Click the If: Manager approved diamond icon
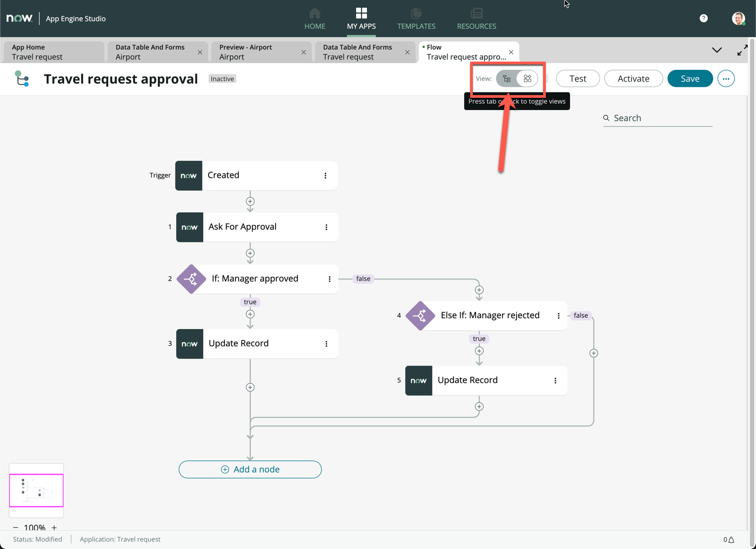This screenshot has width=756, height=549. click(191, 279)
